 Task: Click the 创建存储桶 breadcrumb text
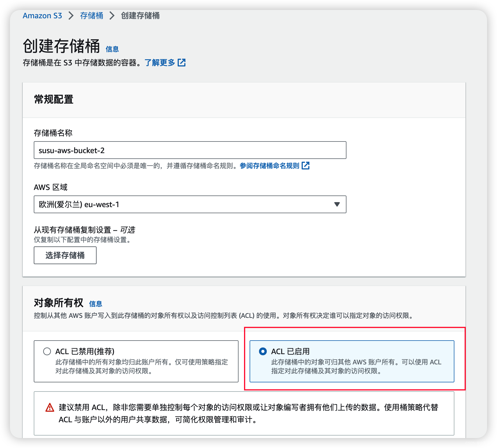coord(140,16)
